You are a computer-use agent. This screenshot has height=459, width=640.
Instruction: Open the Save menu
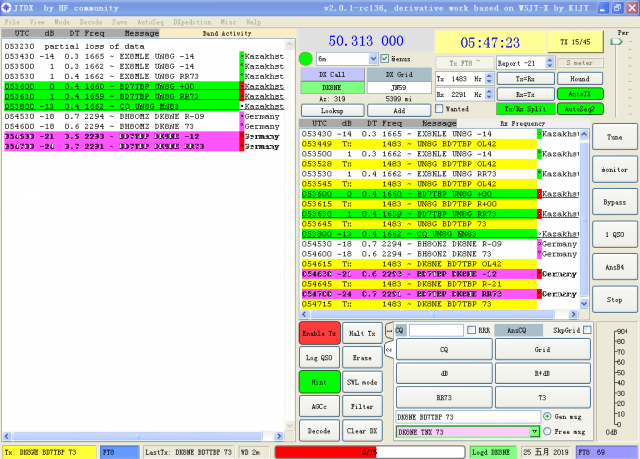tap(120, 22)
